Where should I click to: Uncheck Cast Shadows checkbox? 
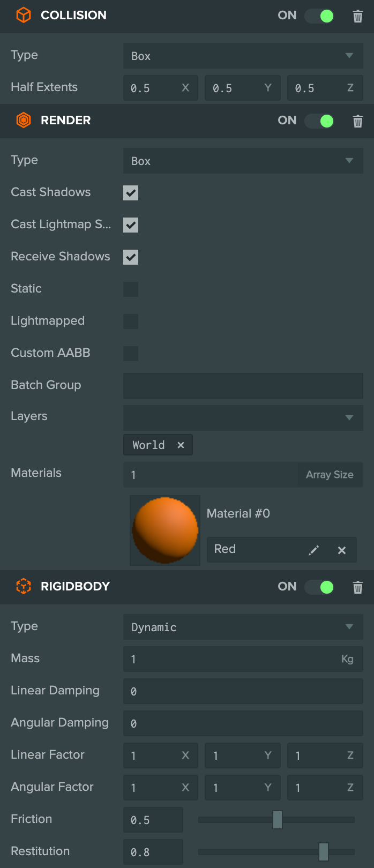pos(131,193)
